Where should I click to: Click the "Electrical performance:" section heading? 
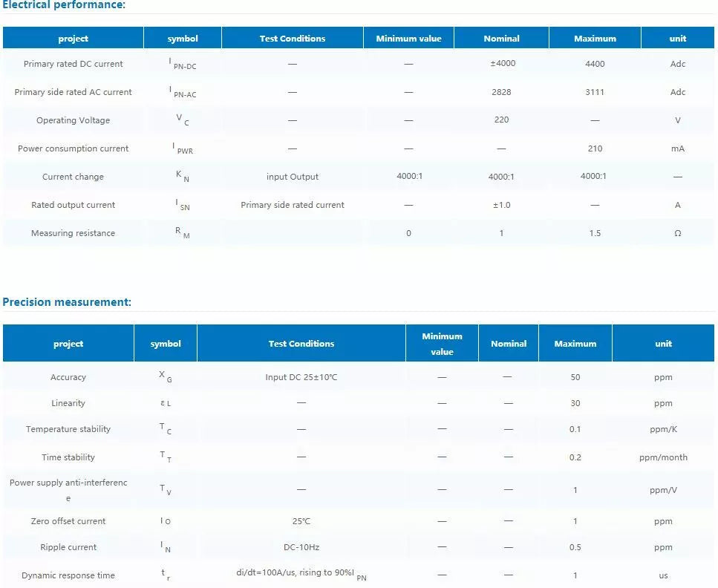(64, 5)
